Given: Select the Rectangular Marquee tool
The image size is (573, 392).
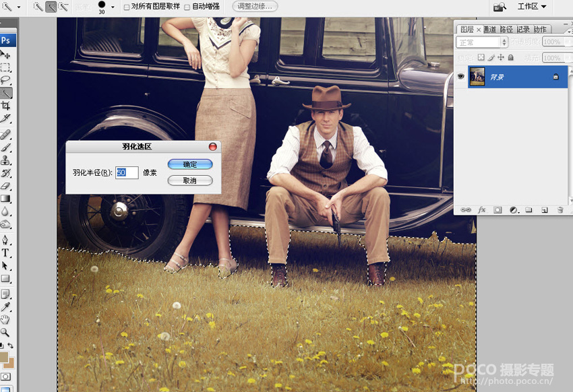Looking at the screenshot, I should pos(6,67).
